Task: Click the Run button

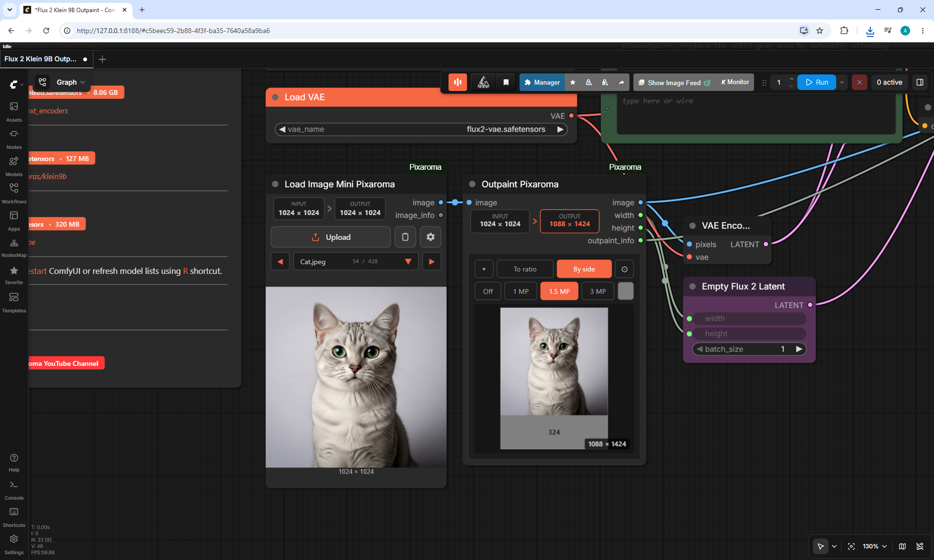Action: click(817, 82)
